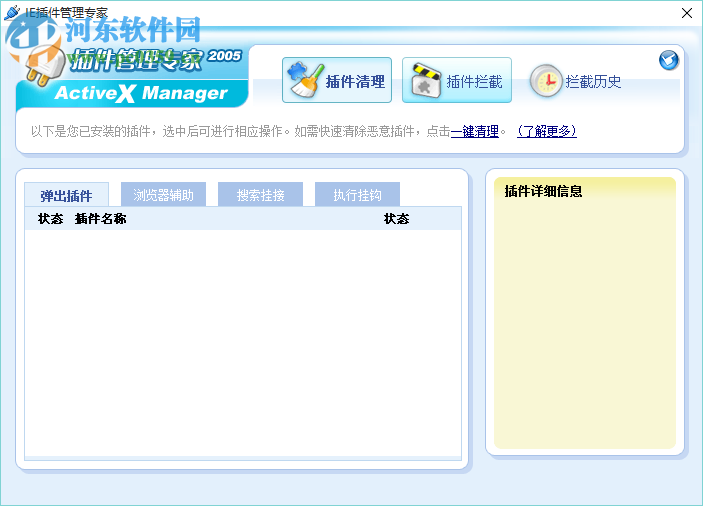This screenshot has height=506, width=703.
Task: Click the ActiveX Manager banner text
Action: pos(141,93)
